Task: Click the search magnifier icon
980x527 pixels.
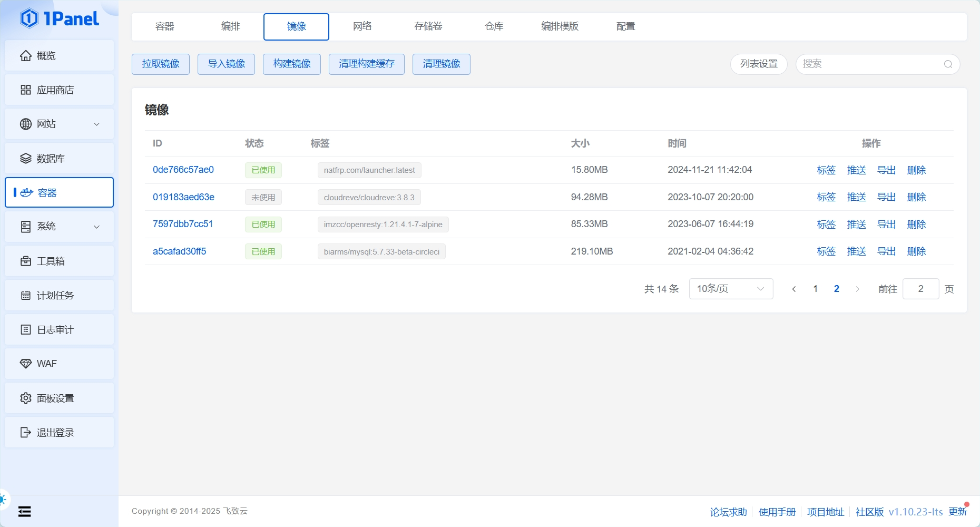Action: pyautogui.click(x=948, y=64)
